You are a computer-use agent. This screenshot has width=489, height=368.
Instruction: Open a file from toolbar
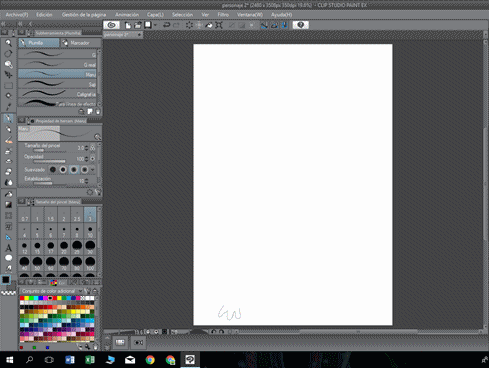pos(138,25)
